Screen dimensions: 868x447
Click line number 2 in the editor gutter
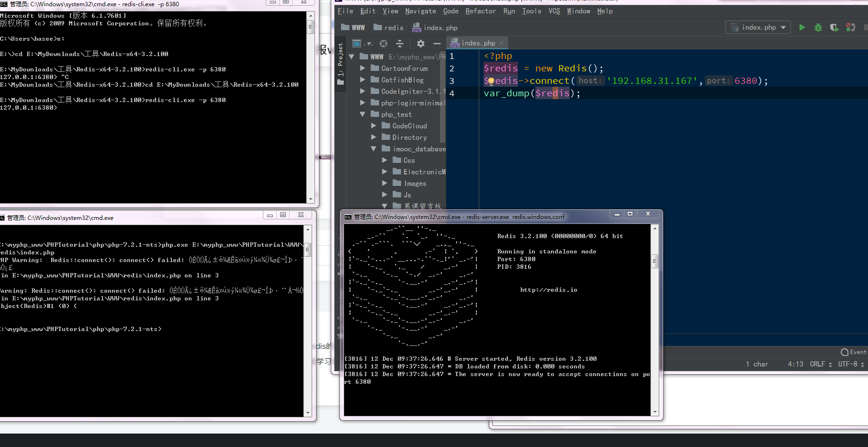[451, 69]
